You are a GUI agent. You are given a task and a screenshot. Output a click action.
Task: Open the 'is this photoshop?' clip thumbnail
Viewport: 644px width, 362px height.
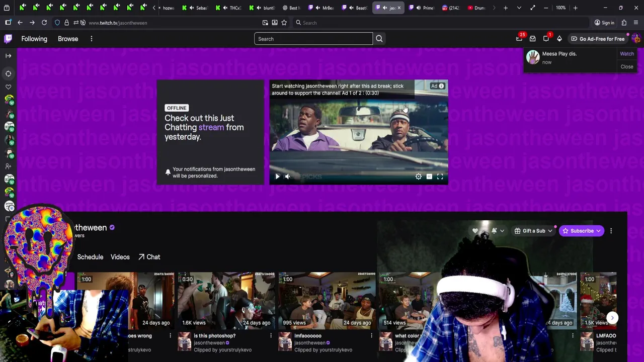pos(226,300)
